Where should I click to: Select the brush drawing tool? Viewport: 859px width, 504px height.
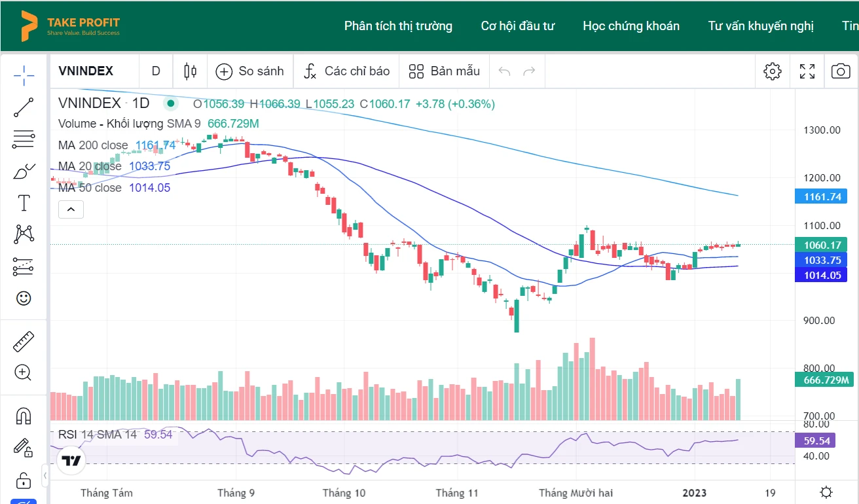tap(24, 171)
